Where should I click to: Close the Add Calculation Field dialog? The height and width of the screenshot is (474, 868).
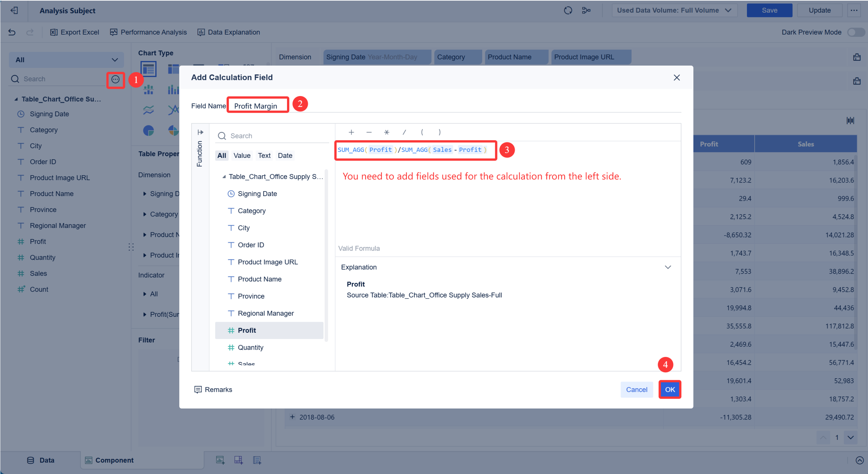(x=677, y=77)
